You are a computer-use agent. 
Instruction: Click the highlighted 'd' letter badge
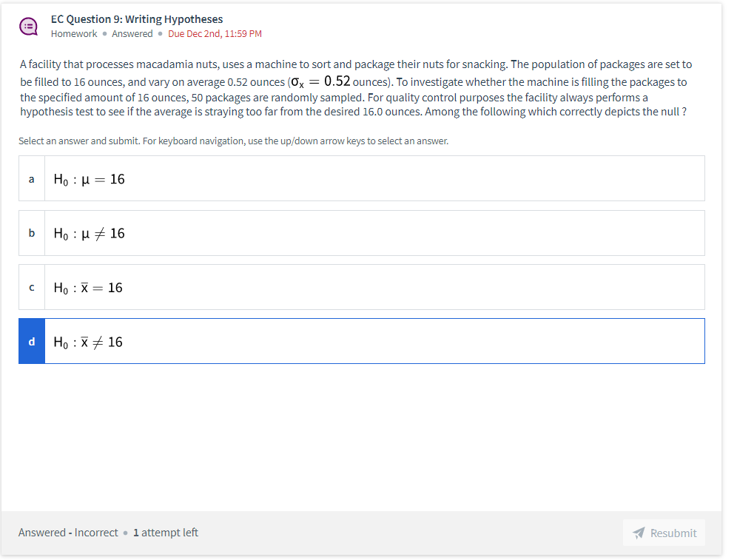pyautogui.click(x=31, y=341)
